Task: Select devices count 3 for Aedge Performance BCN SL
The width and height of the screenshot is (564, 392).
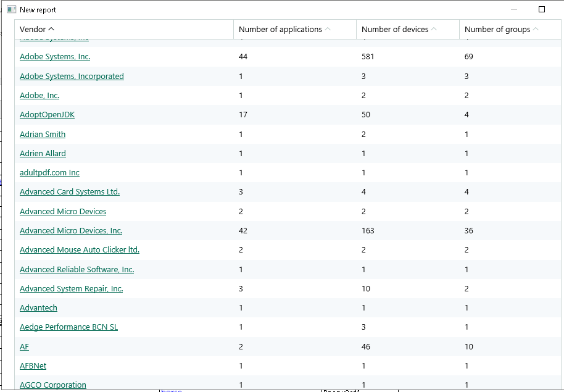Action: click(x=363, y=327)
